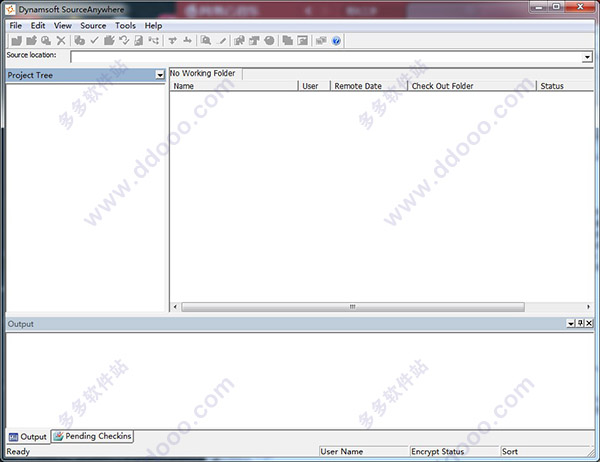Click the horizontal scrollbar thumb in file list
This screenshot has height=462, width=600.
353,307
